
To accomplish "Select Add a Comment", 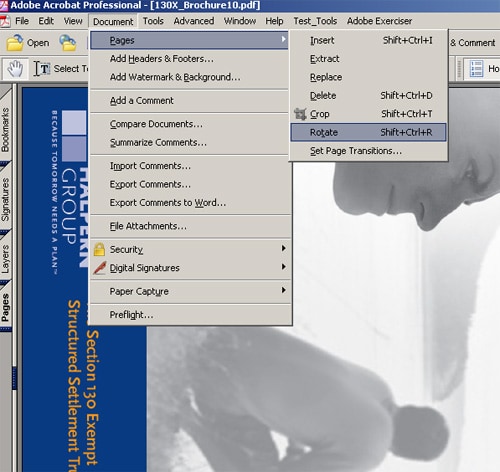I will coord(190,100).
